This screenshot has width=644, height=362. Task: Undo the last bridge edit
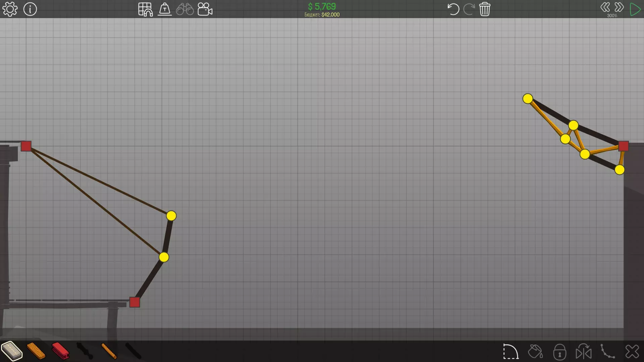point(453,9)
